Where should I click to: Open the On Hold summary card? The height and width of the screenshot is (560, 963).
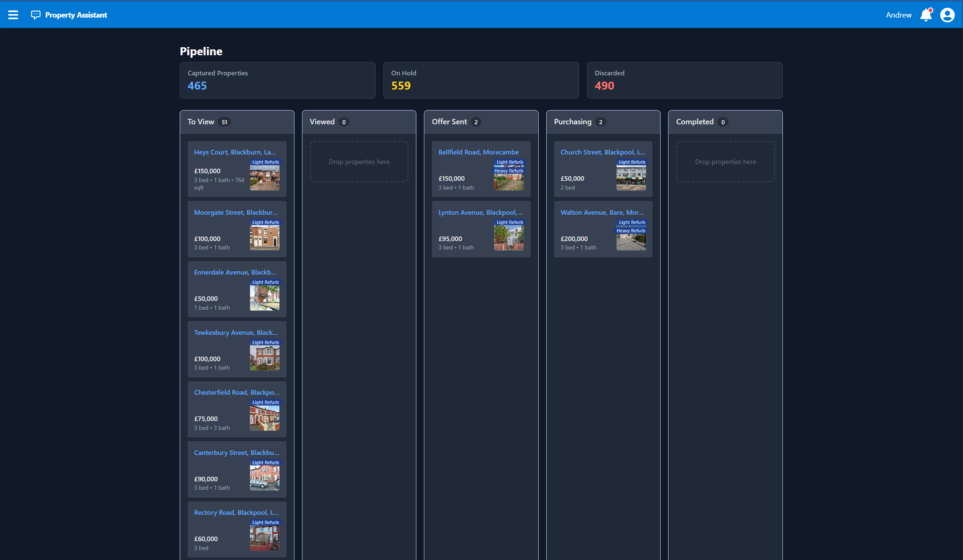tap(481, 80)
